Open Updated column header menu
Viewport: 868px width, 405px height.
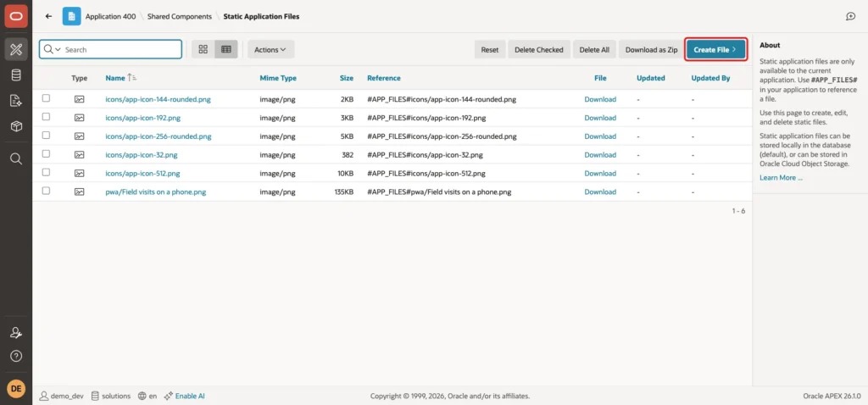pos(650,78)
